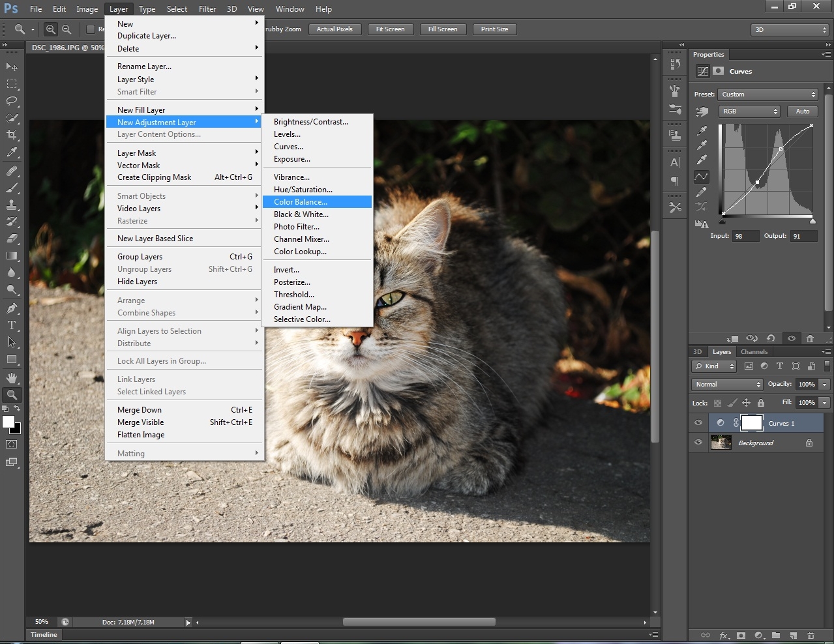
Task: Switch to the Channels tab
Action: [754, 352]
